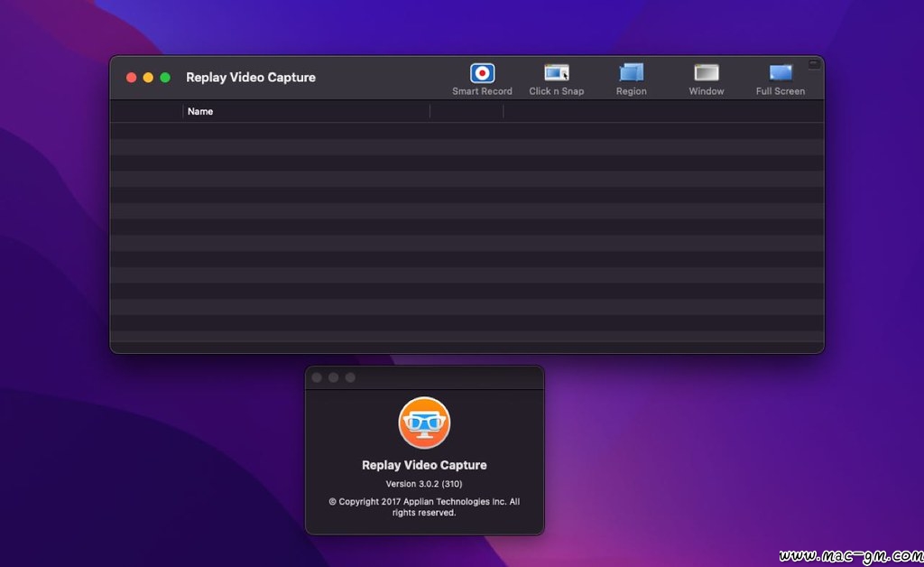Click the main window title Replay Video Capture
924x567 pixels.
click(x=251, y=78)
